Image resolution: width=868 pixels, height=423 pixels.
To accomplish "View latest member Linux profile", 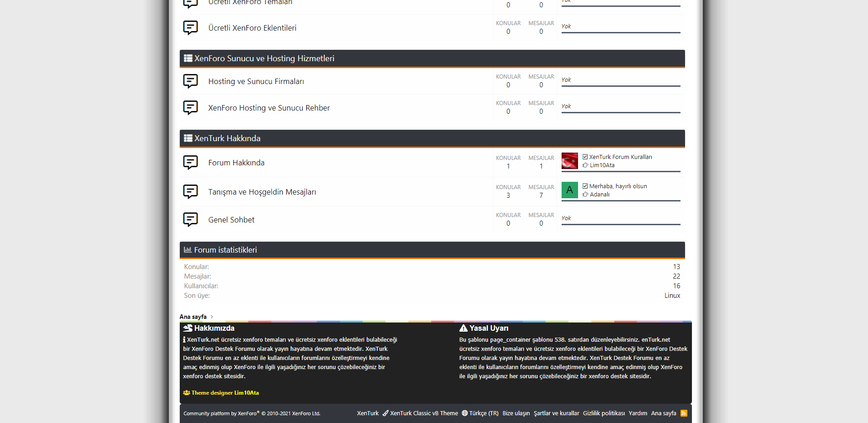I will (672, 296).
